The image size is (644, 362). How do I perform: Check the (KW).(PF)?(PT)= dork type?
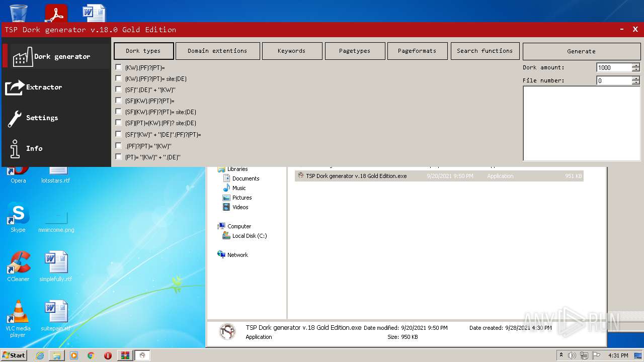(x=119, y=67)
